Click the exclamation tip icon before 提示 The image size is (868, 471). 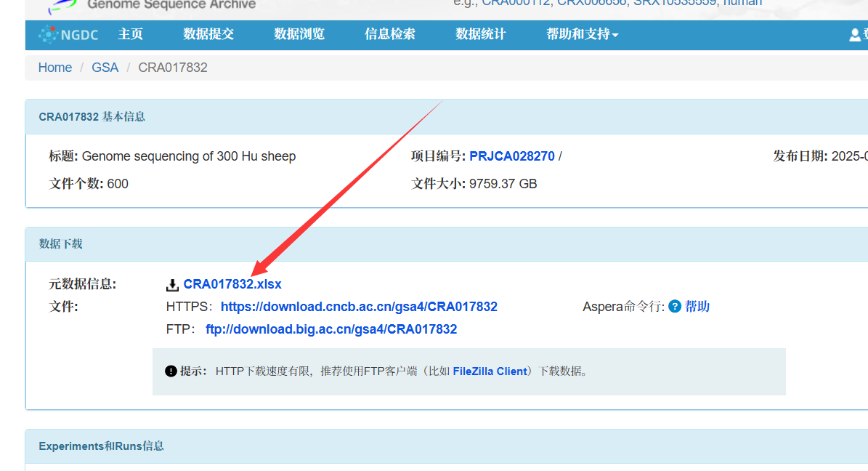pyautogui.click(x=171, y=371)
